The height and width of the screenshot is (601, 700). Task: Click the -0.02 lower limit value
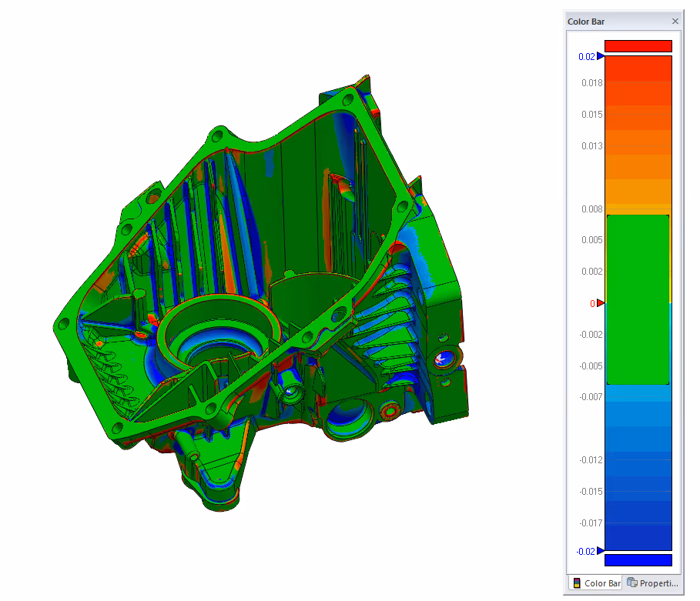(586, 552)
